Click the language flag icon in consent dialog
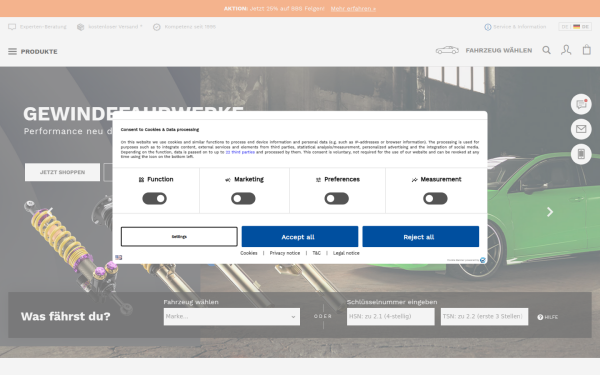Image resolution: width=600 pixels, height=375 pixels. pos(119,258)
